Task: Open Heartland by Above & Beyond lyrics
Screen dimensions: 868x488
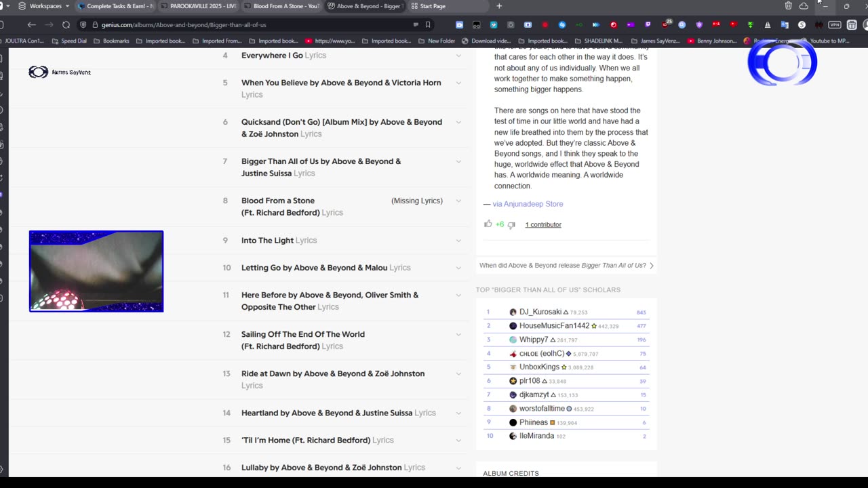Action: (338, 413)
